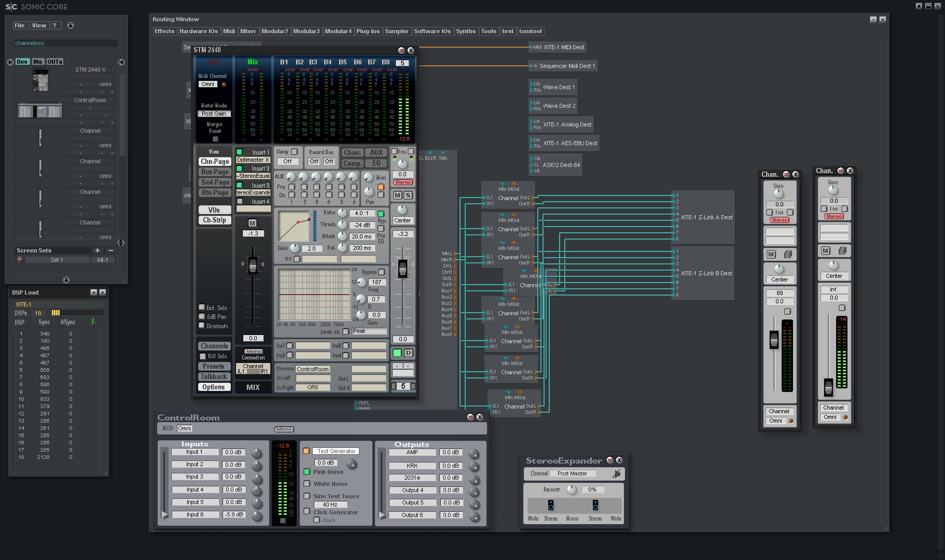Click the Gain knob in first Chan. strip

[779, 193]
